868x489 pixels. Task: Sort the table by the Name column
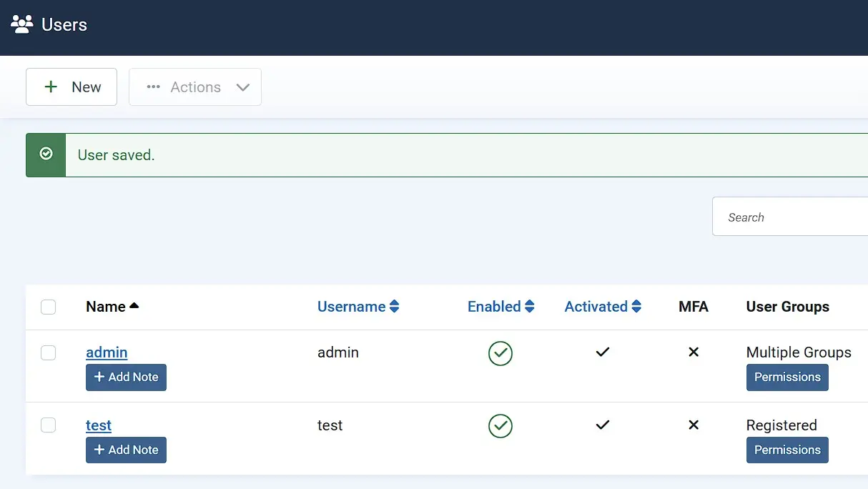112,306
